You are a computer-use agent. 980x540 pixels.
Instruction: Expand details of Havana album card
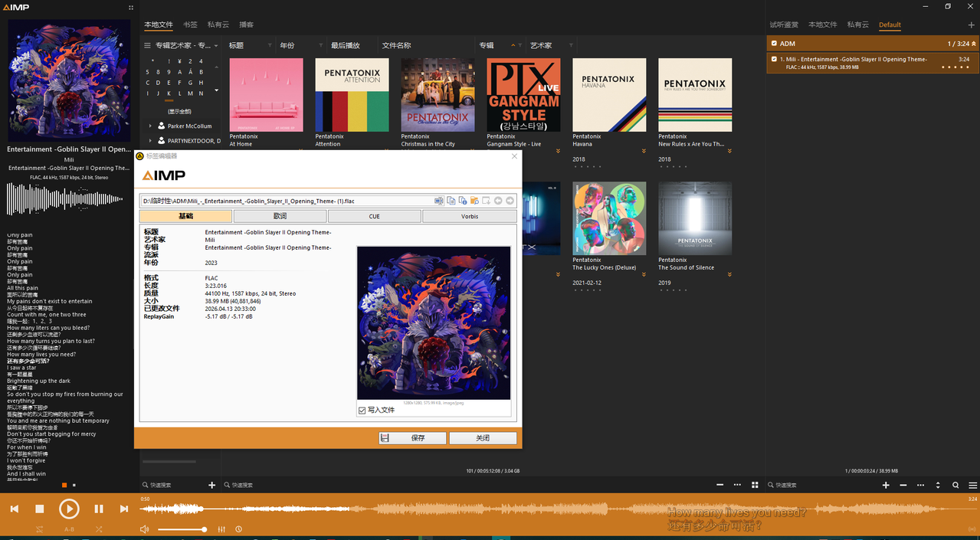point(644,152)
